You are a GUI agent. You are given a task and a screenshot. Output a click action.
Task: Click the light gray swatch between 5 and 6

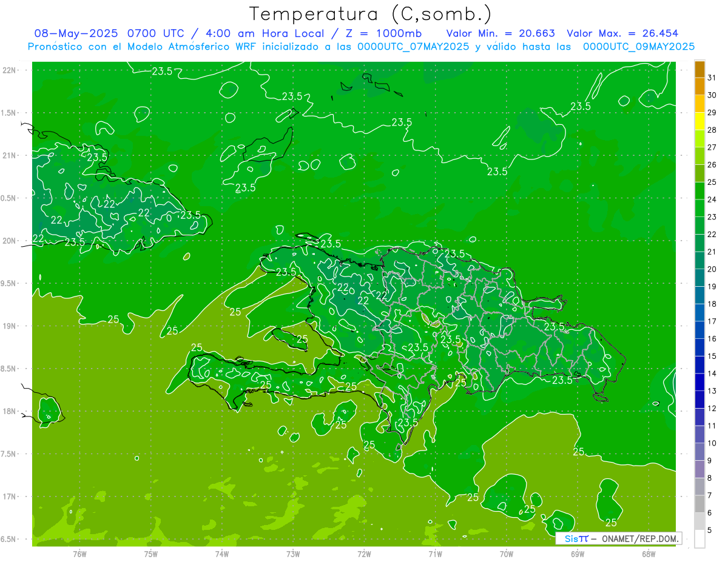(699, 521)
